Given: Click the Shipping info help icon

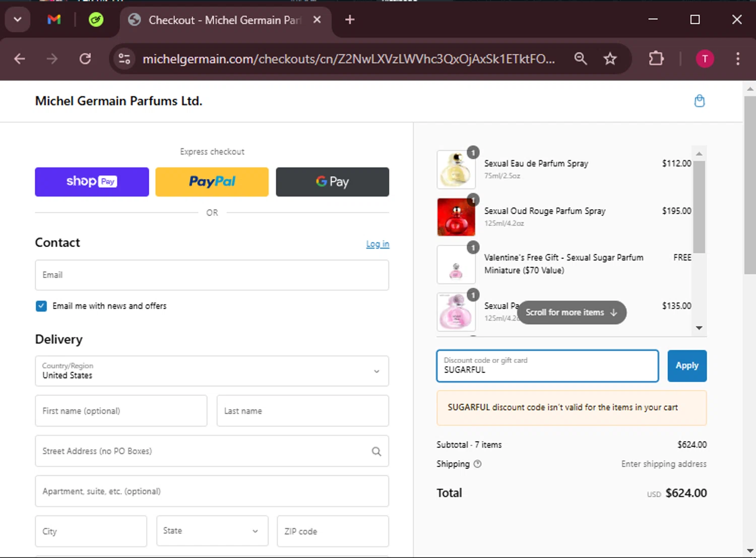Looking at the screenshot, I should click(478, 464).
